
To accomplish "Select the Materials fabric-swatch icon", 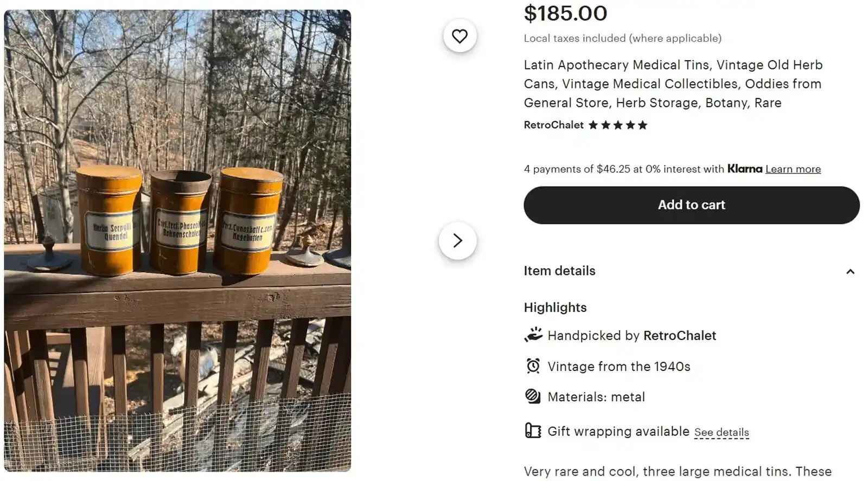I will point(532,396).
